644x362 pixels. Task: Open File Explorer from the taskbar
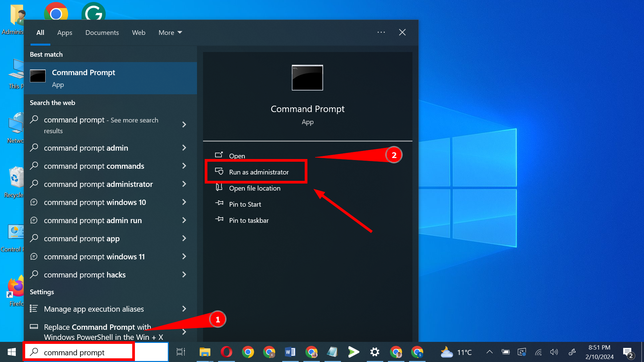(205, 352)
